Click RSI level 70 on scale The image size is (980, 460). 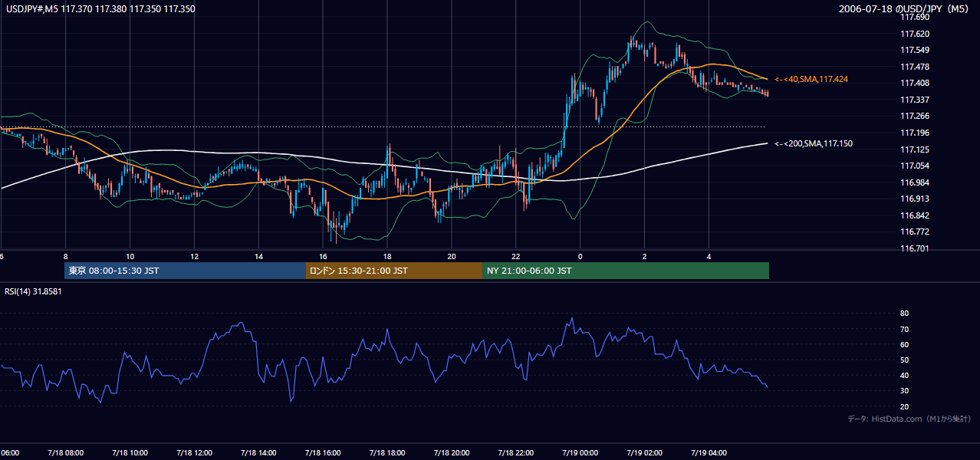(x=904, y=330)
